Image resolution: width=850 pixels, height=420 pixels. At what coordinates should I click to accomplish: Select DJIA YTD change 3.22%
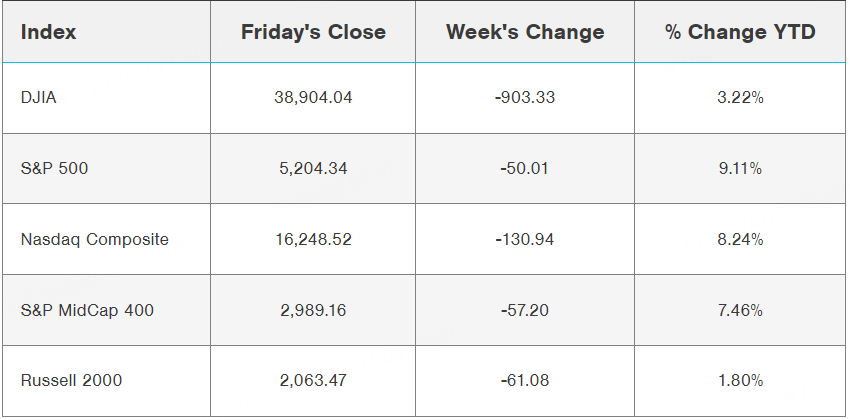tap(740, 98)
